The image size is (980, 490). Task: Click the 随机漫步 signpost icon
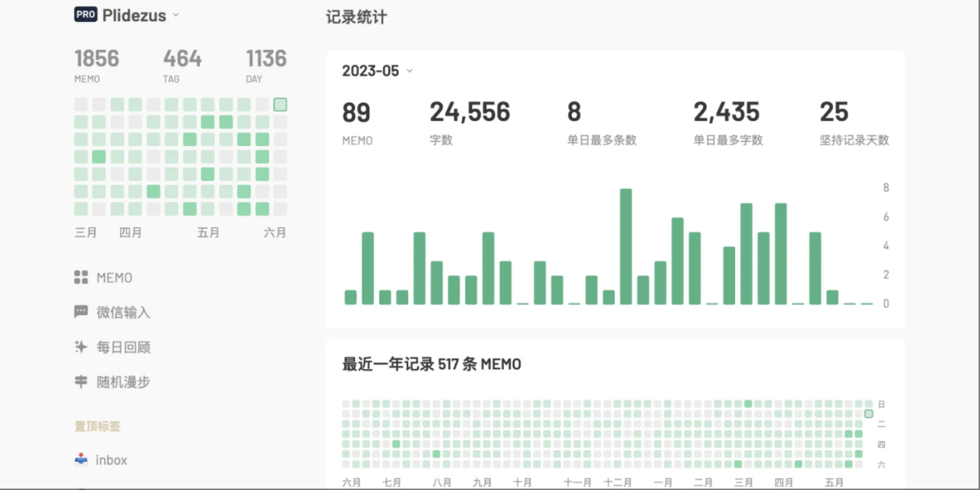point(81,381)
